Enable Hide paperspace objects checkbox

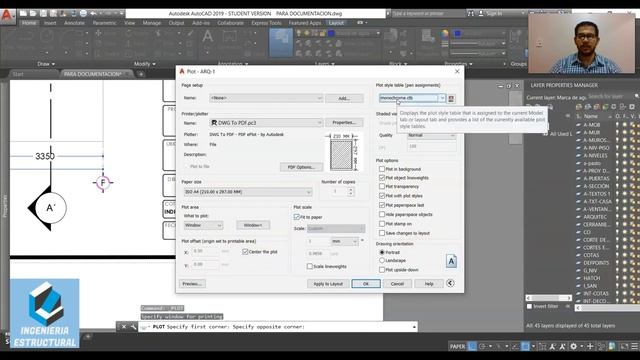[382, 214]
